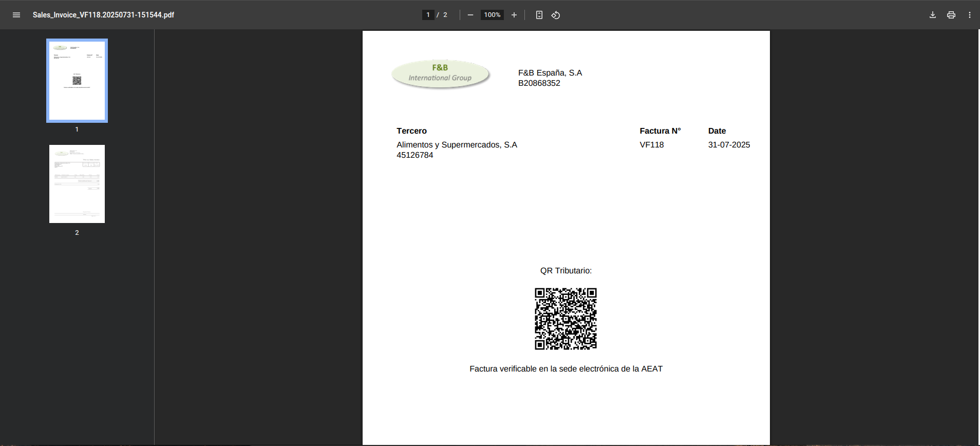Click the F&B International Group logo

(x=440, y=75)
